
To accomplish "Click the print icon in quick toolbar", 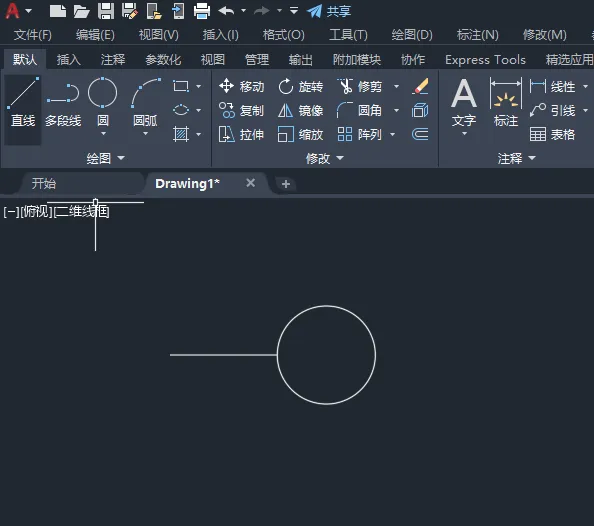I will 202,11.
